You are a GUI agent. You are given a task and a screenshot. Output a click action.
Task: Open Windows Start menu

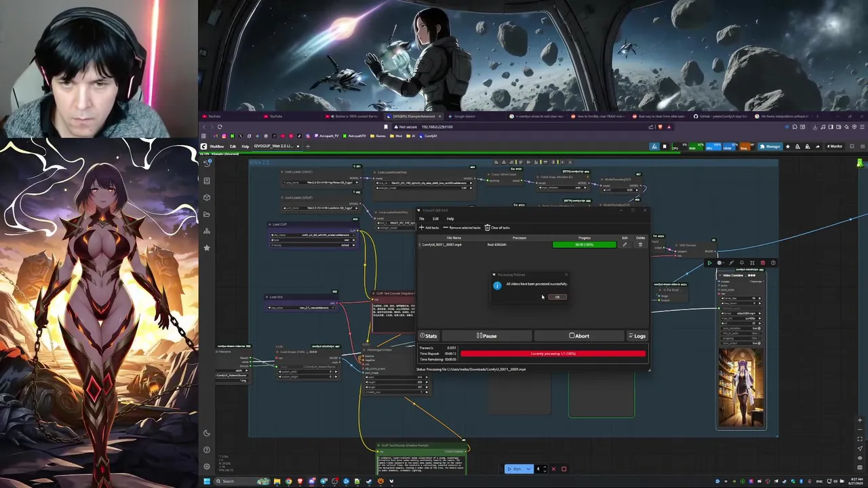[x=207, y=481]
